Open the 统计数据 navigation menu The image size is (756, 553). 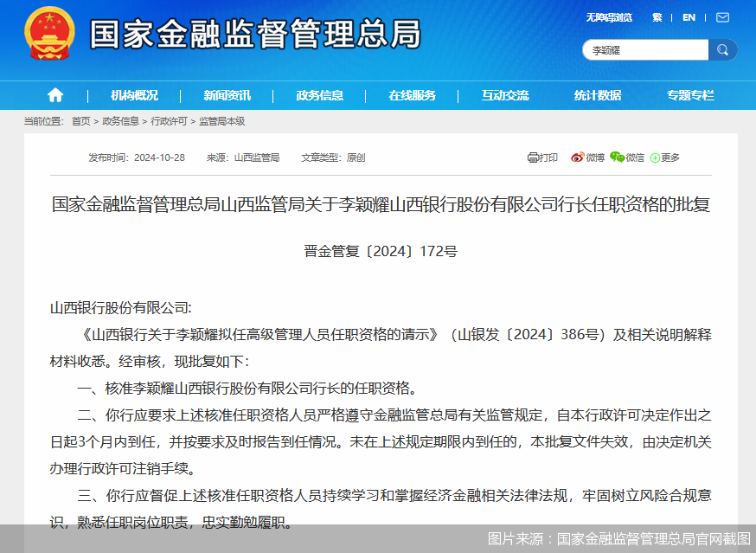(x=599, y=95)
